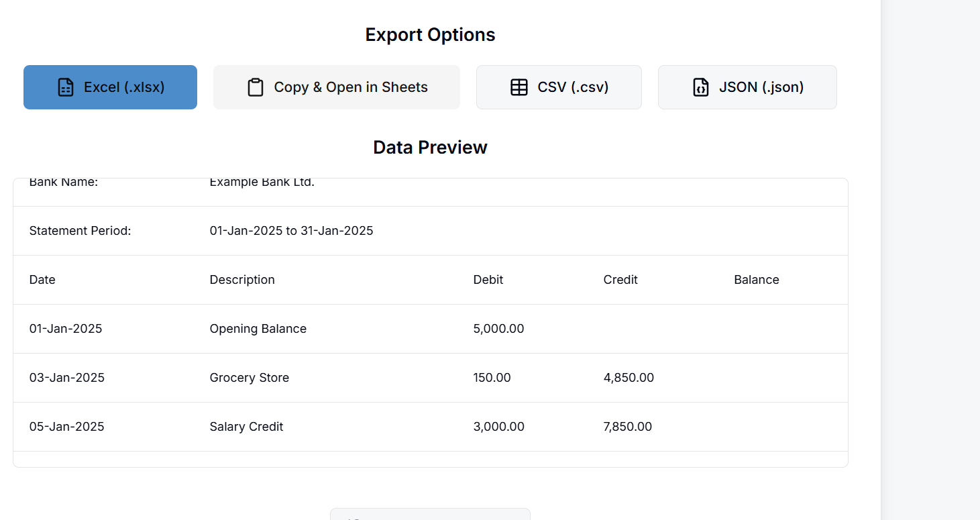
Task: Choose Copy & Open in Sheets
Action: [x=336, y=87]
